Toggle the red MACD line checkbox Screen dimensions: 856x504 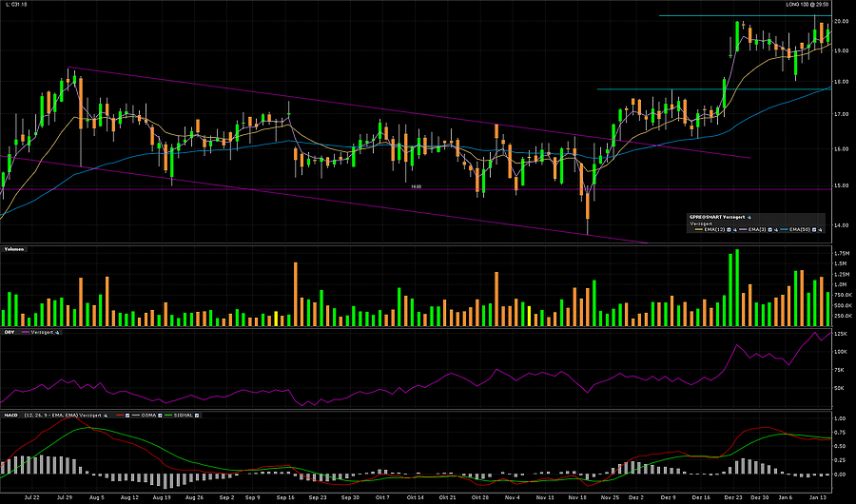click(127, 416)
